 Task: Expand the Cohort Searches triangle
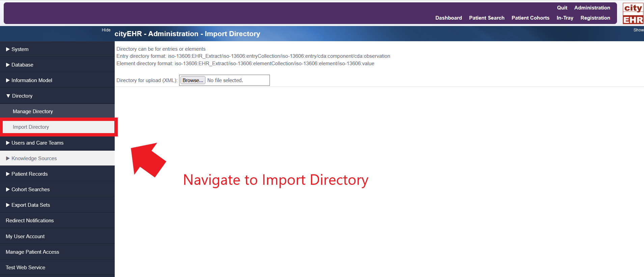8,190
